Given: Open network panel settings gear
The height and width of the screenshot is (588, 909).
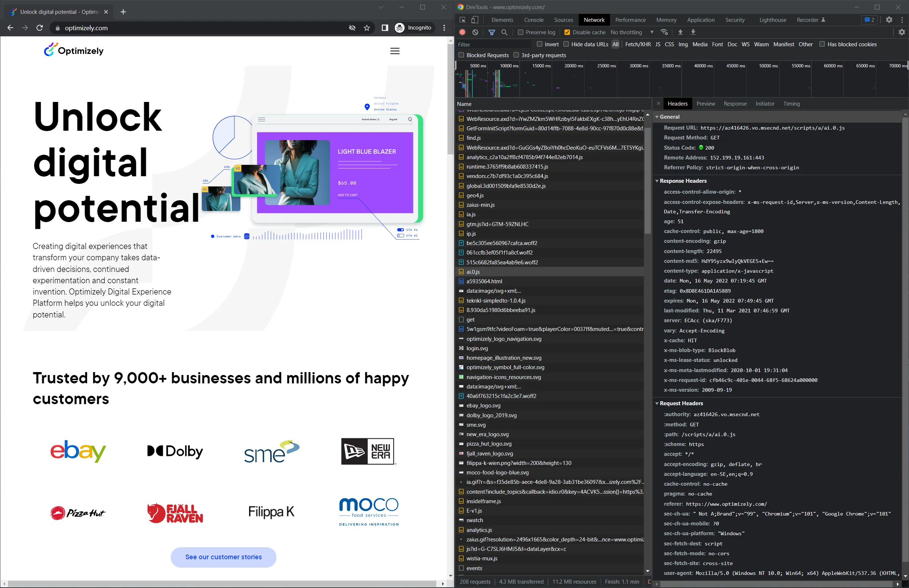Looking at the screenshot, I should [902, 32].
